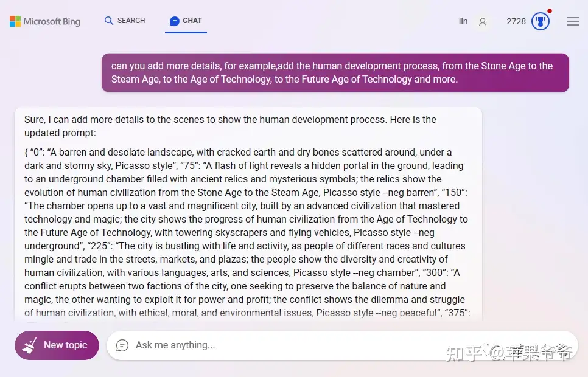Click the chat bubble icon in input box
The width and height of the screenshot is (588, 377).
pos(122,345)
